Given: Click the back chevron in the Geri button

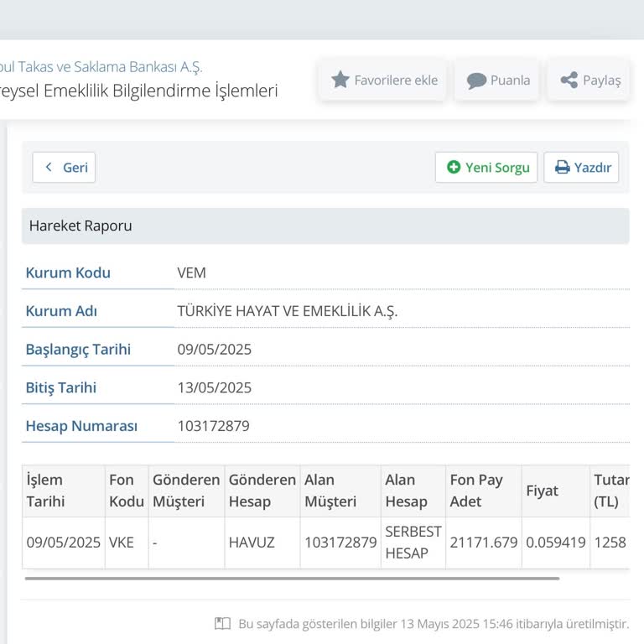Looking at the screenshot, I should point(49,167).
